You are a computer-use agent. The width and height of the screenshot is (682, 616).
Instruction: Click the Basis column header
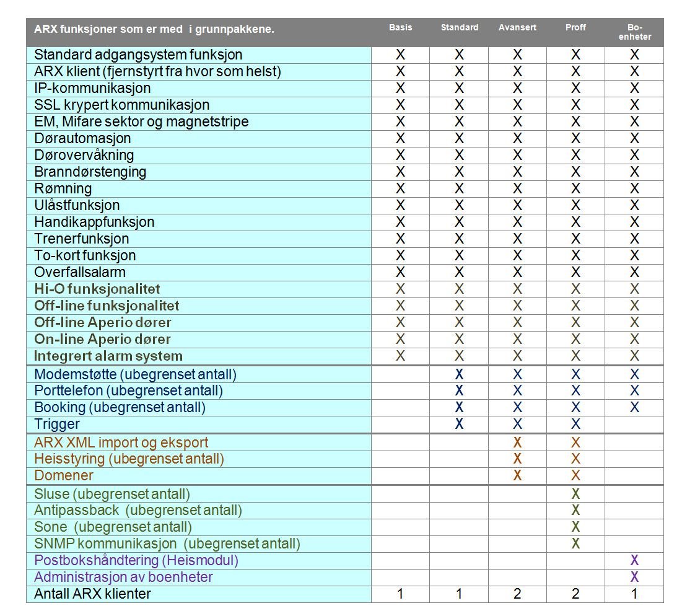tap(400, 28)
